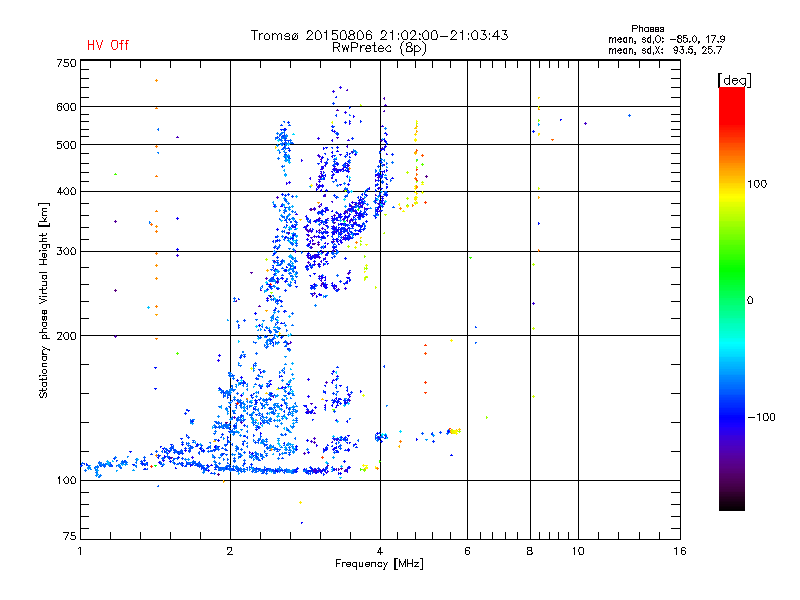Click the blue colorbar region near -100
The image size is (800, 600).
[x=732, y=416]
